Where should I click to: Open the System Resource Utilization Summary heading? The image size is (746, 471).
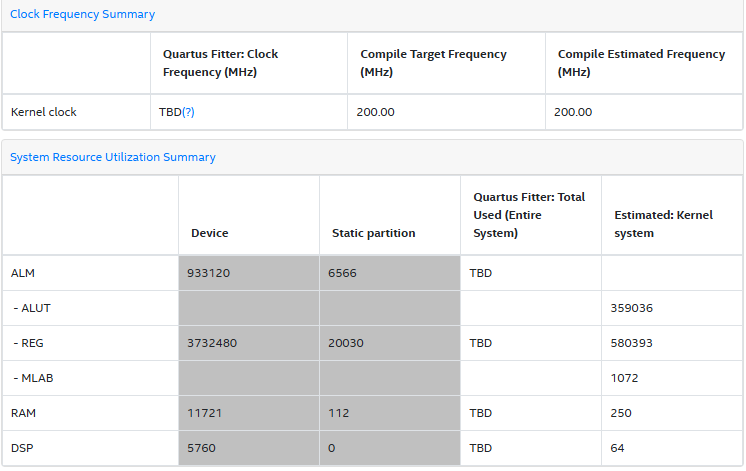pos(112,157)
